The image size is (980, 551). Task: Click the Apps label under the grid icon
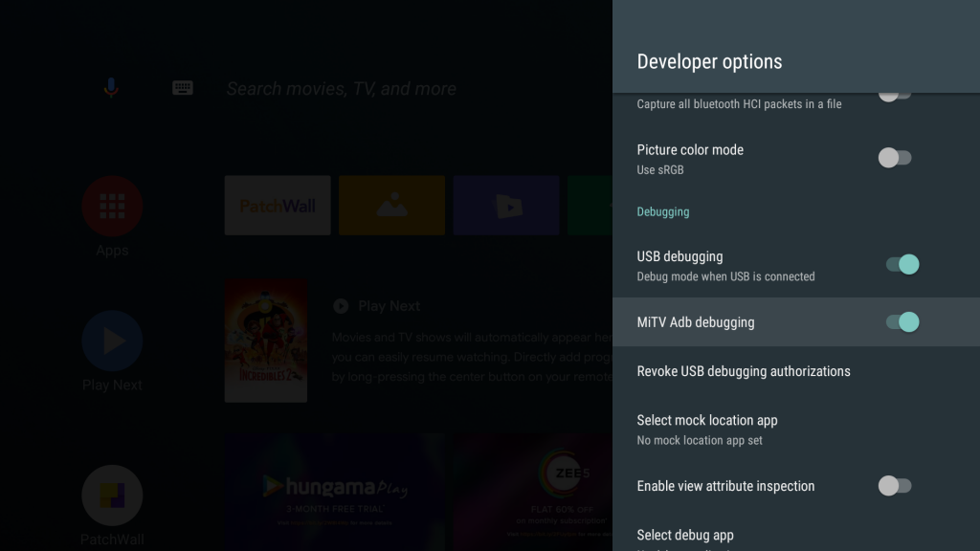pos(113,251)
